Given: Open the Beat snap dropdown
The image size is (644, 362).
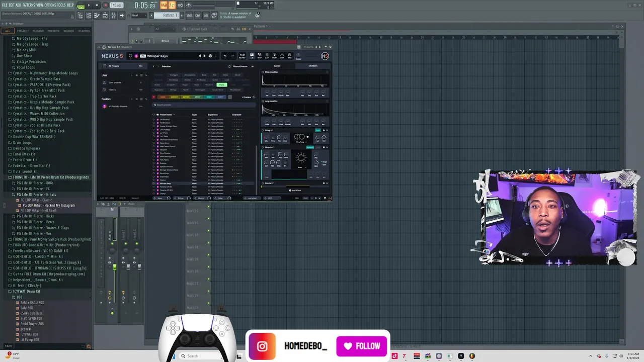Looking at the screenshot, I should (x=139, y=16).
